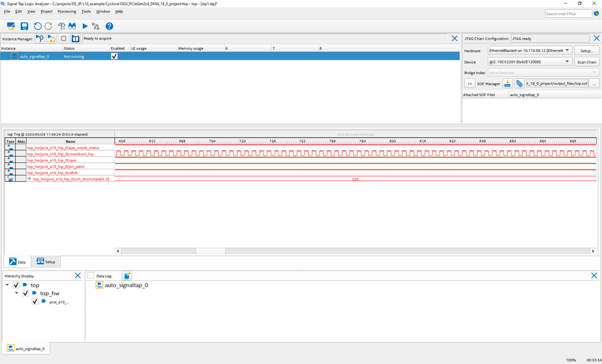This screenshot has height=364, width=602.
Task: Toggle the pcie_a10 hierarchy checkbox
Action: (35, 301)
